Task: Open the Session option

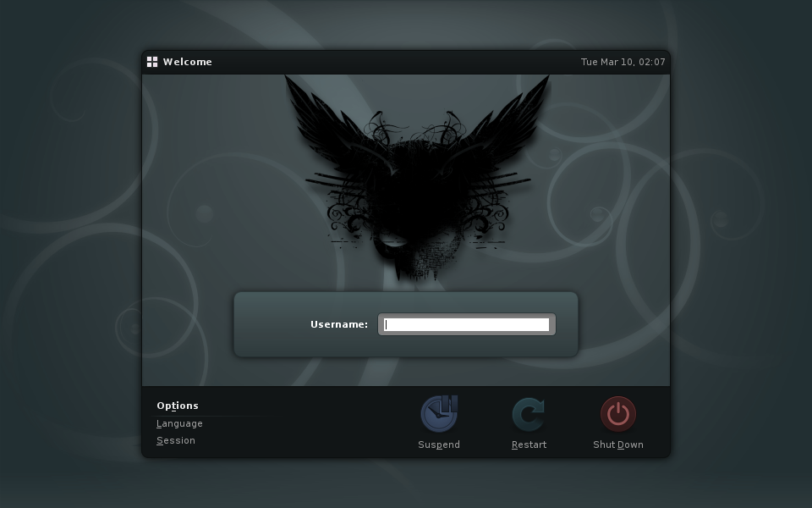Action: click(x=176, y=440)
